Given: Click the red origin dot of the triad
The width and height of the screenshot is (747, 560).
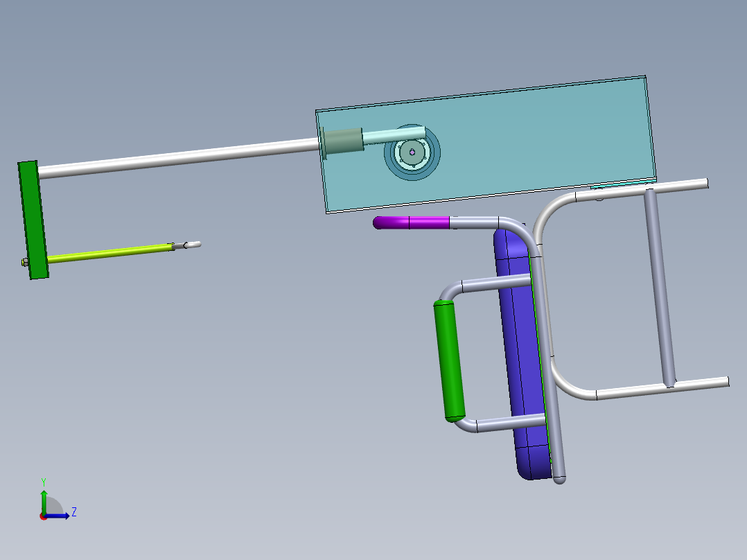Looking at the screenshot, I should [44, 516].
